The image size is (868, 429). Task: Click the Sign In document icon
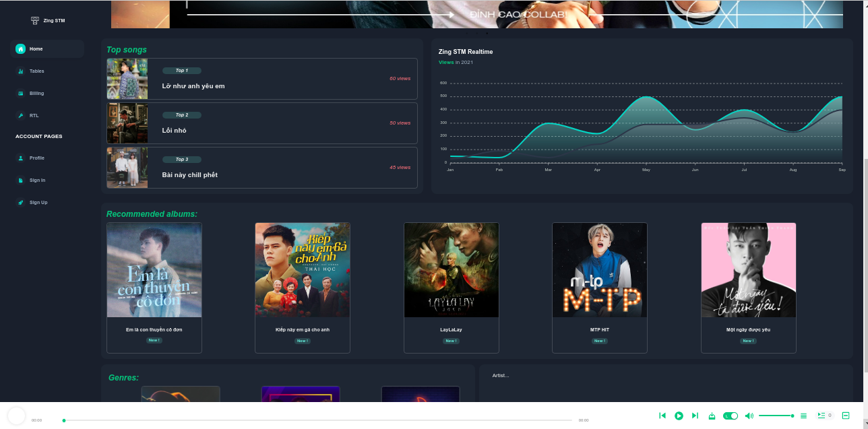[21, 180]
